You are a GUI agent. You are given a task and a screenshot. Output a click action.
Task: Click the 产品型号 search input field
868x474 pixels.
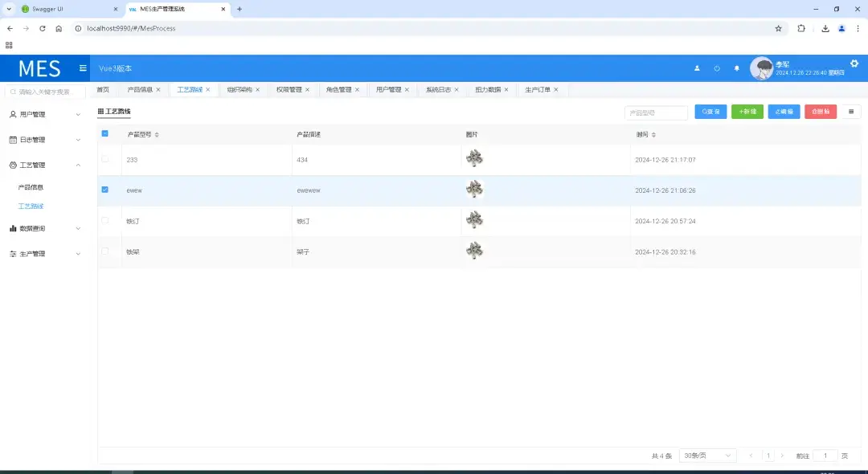tap(655, 112)
